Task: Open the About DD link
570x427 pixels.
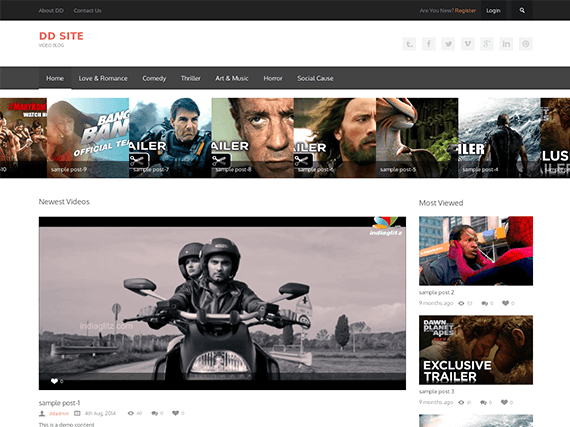Action: pos(51,11)
